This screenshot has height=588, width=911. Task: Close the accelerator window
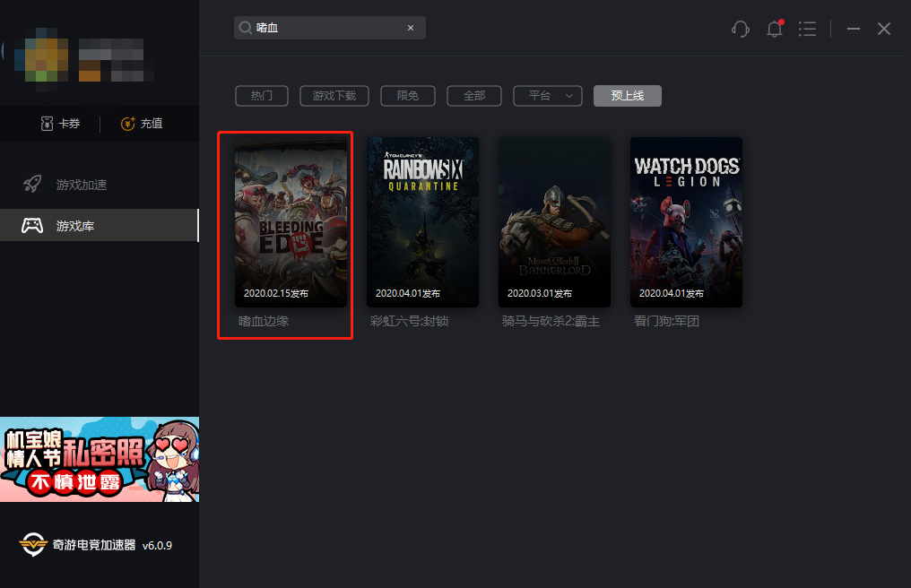coord(884,29)
